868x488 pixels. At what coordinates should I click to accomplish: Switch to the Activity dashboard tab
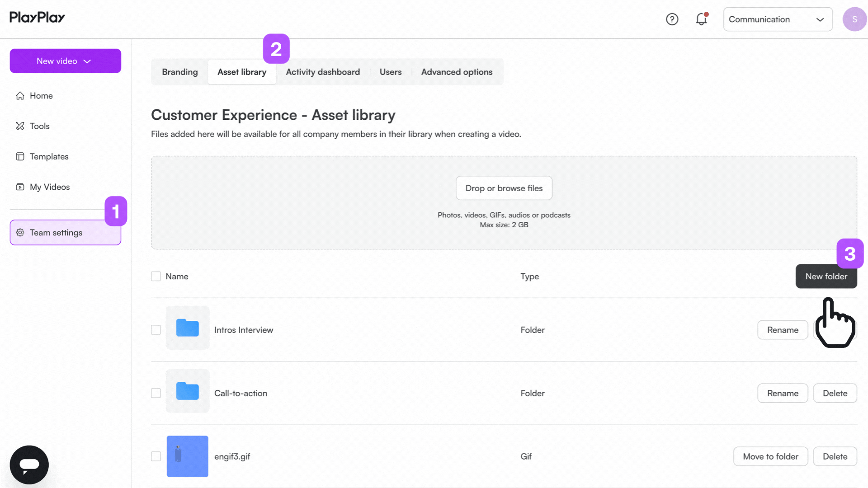tap(323, 72)
